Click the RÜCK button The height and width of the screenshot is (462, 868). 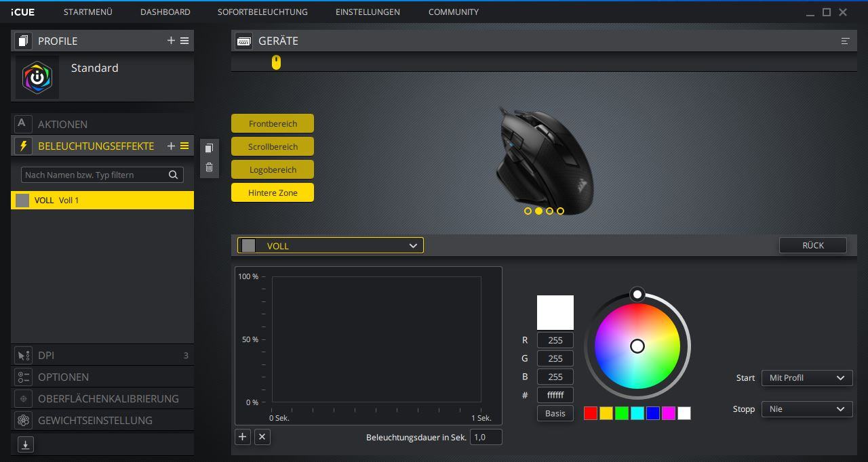[x=813, y=245]
